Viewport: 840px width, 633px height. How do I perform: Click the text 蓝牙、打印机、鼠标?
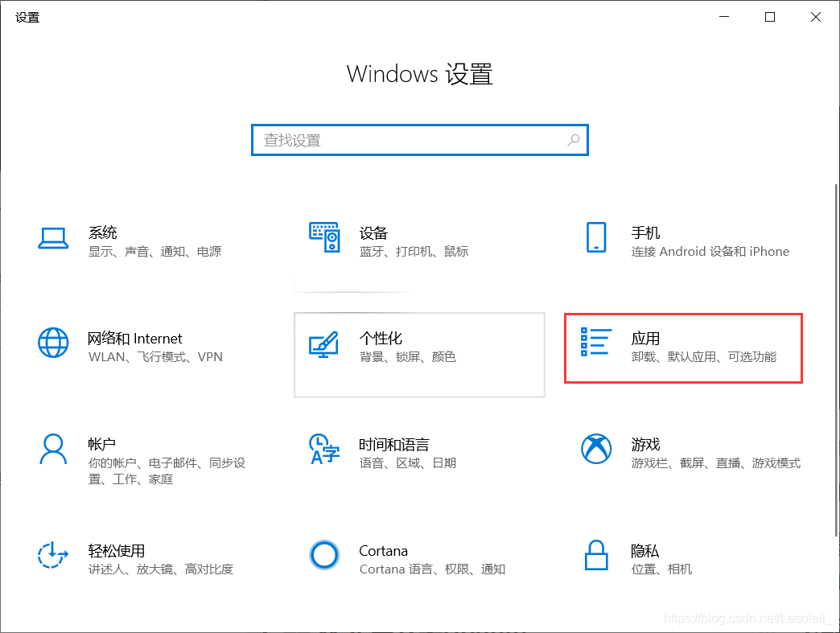click(414, 251)
